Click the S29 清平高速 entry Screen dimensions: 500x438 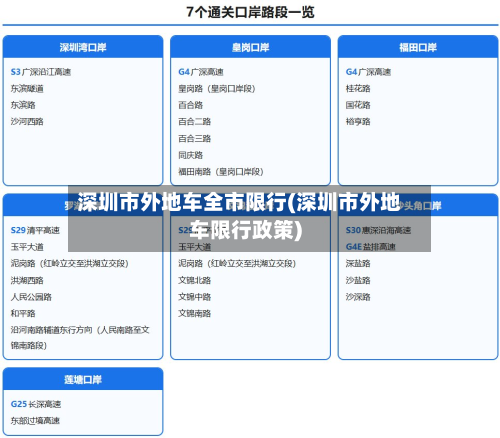[x=35, y=230]
